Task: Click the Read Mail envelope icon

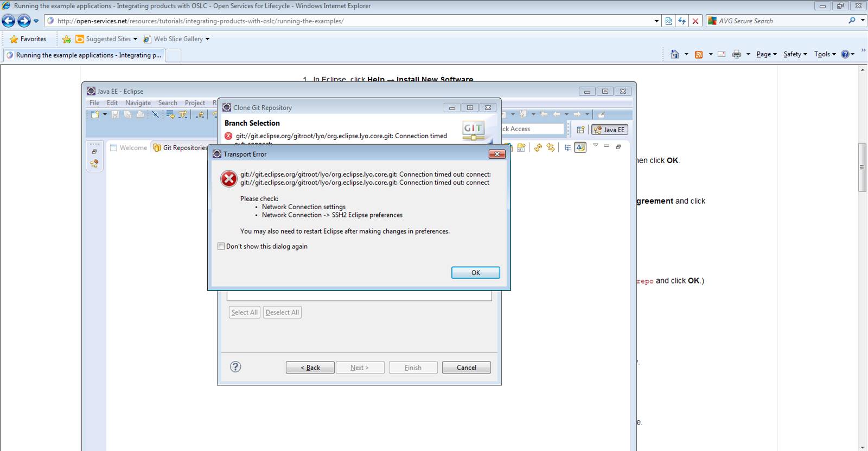Action: click(722, 54)
